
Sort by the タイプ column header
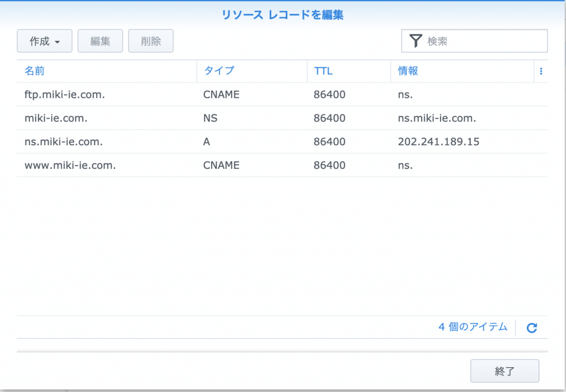click(219, 71)
